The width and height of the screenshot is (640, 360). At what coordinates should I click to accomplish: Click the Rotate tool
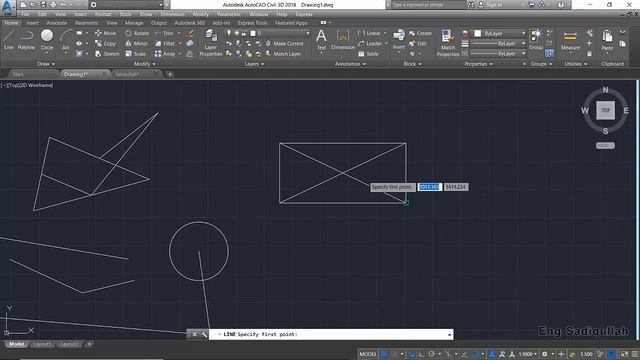click(137, 33)
